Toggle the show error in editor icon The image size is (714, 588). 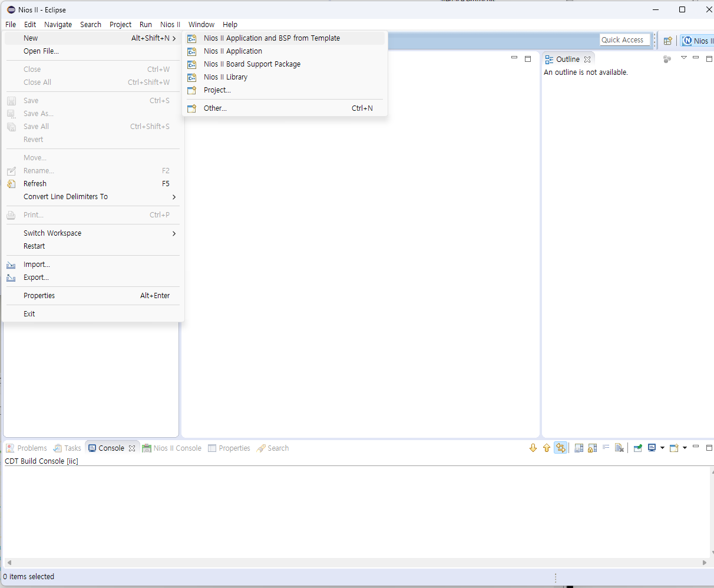[560, 448]
